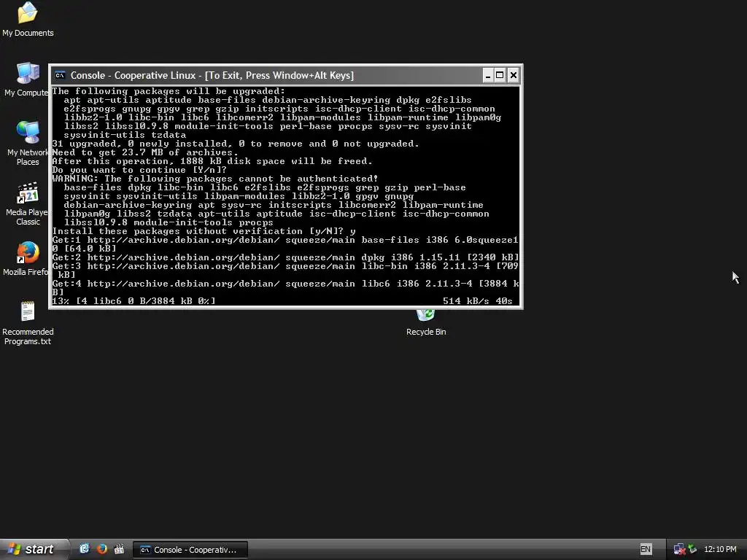Launch Firefox from quick launch bar
The width and height of the screenshot is (747, 560).
pyautogui.click(x=101, y=549)
